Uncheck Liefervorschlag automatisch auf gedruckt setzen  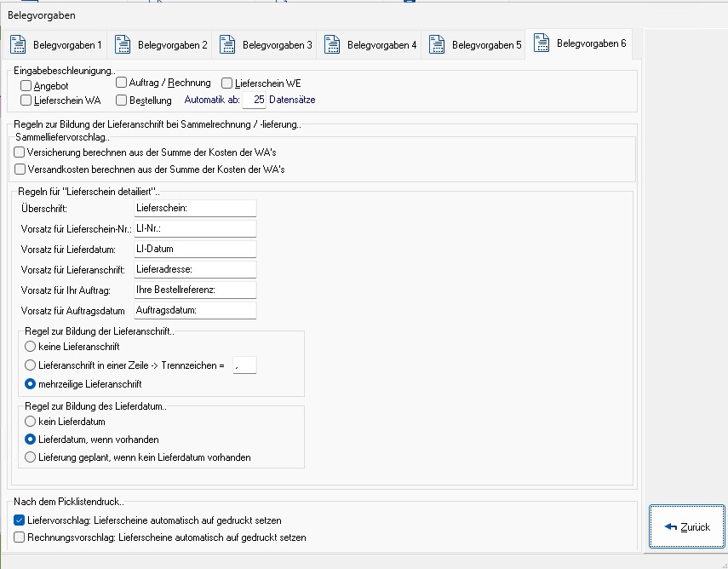[19, 520]
